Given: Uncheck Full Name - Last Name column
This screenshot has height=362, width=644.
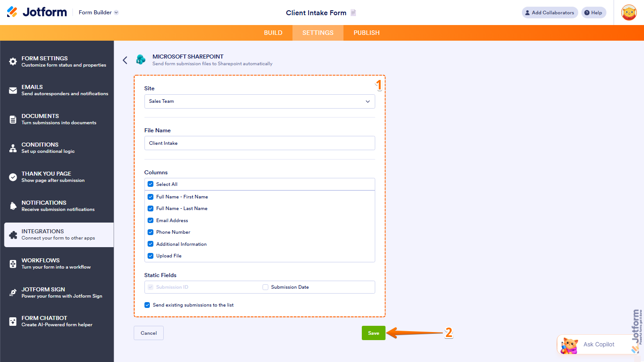Looking at the screenshot, I should tap(150, 208).
